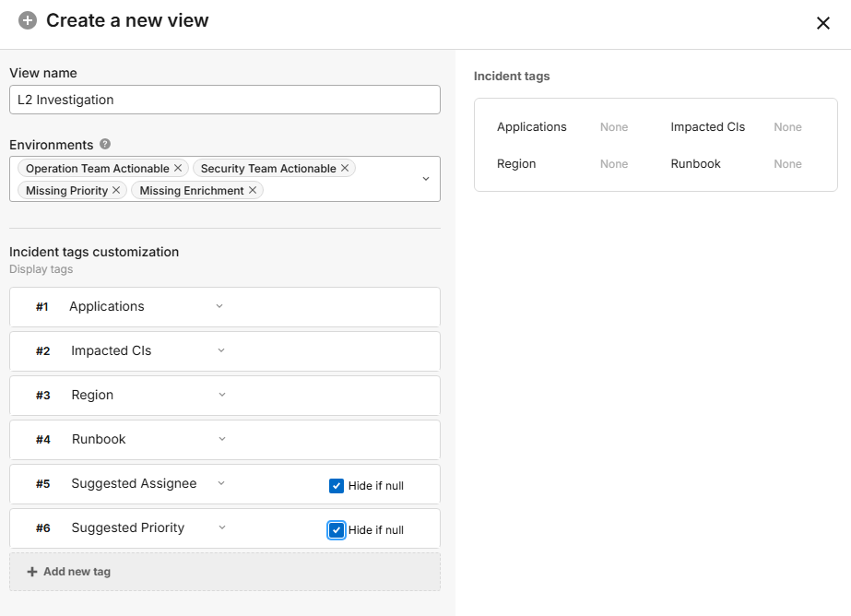Click the Impacted CIs preview tag label

(707, 127)
